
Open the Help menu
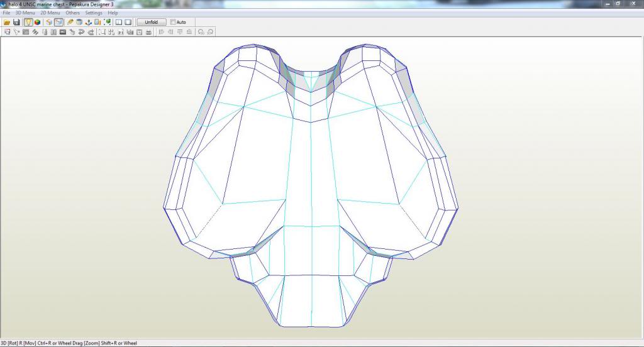pyautogui.click(x=113, y=13)
